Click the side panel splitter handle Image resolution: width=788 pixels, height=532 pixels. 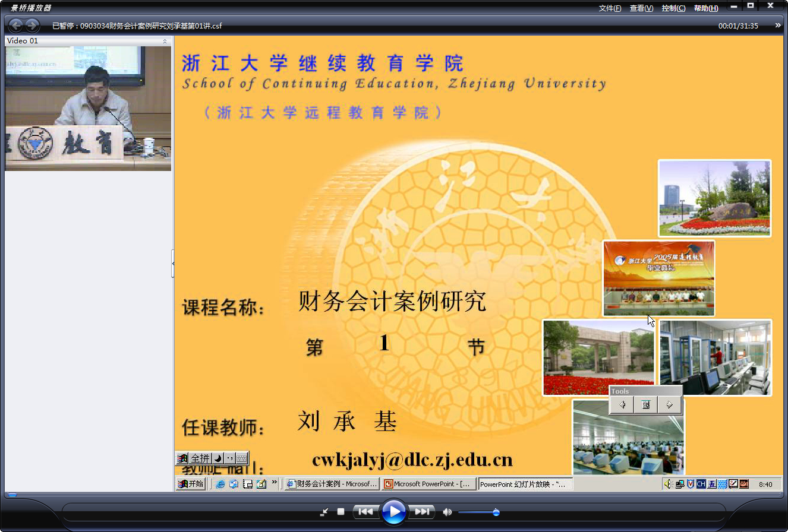click(x=173, y=263)
